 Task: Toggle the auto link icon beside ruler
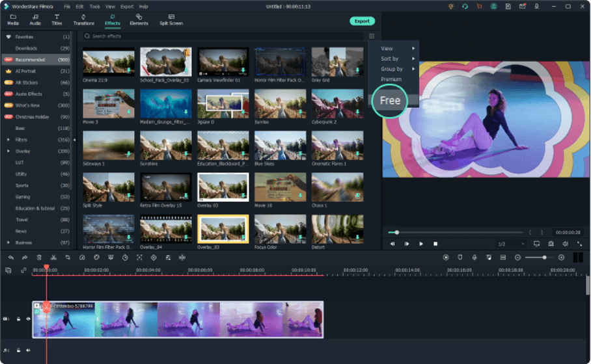point(23,270)
